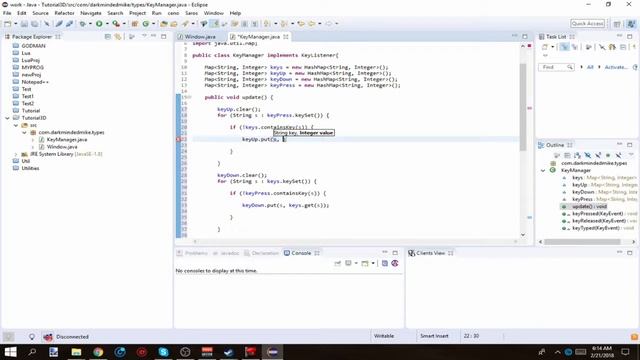The image size is (640, 360).
Task: Click Activate... link in Task List
Action: [616, 67]
